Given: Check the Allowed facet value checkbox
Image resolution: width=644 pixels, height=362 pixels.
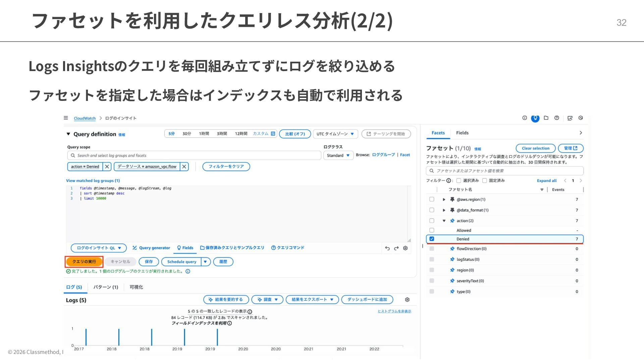Looking at the screenshot, I should click(432, 230).
